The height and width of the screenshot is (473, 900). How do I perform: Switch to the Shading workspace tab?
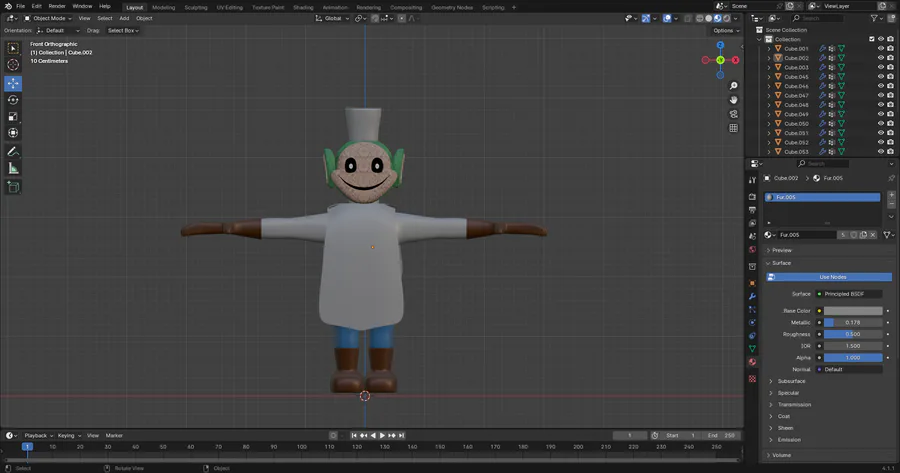click(303, 7)
